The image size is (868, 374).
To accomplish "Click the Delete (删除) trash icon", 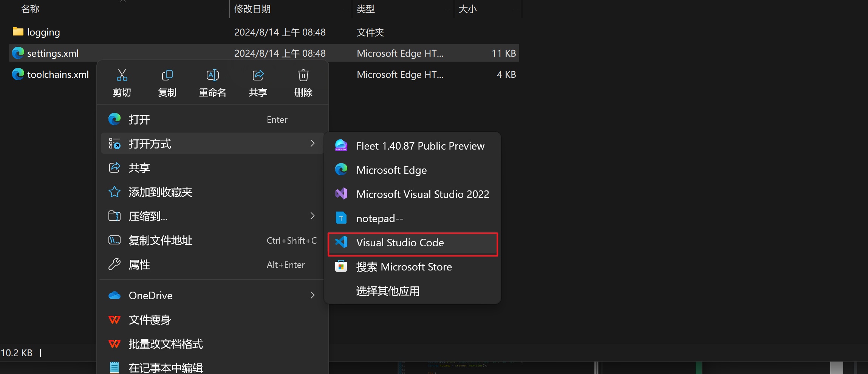I will point(303,76).
